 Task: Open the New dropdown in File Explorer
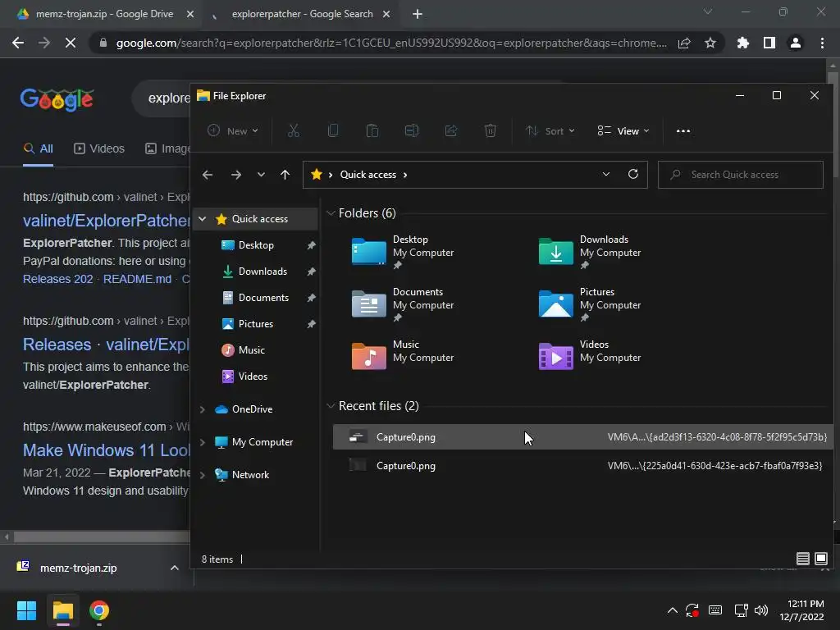233,130
